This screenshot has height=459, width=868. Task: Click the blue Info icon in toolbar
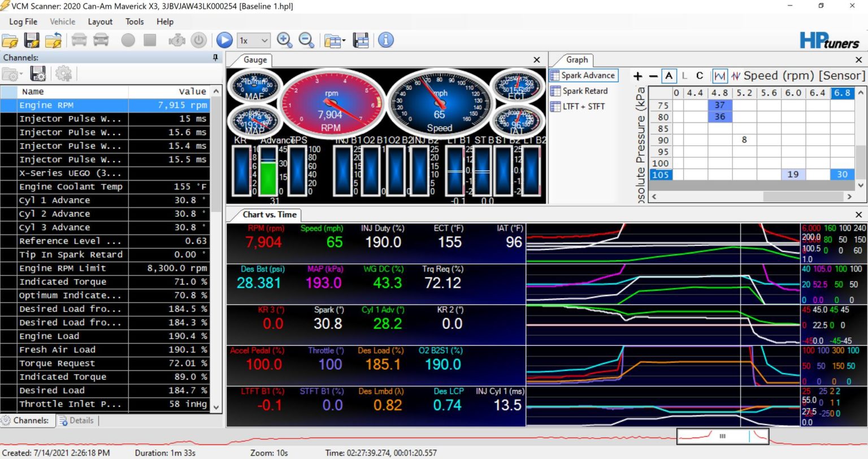coord(386,40)
